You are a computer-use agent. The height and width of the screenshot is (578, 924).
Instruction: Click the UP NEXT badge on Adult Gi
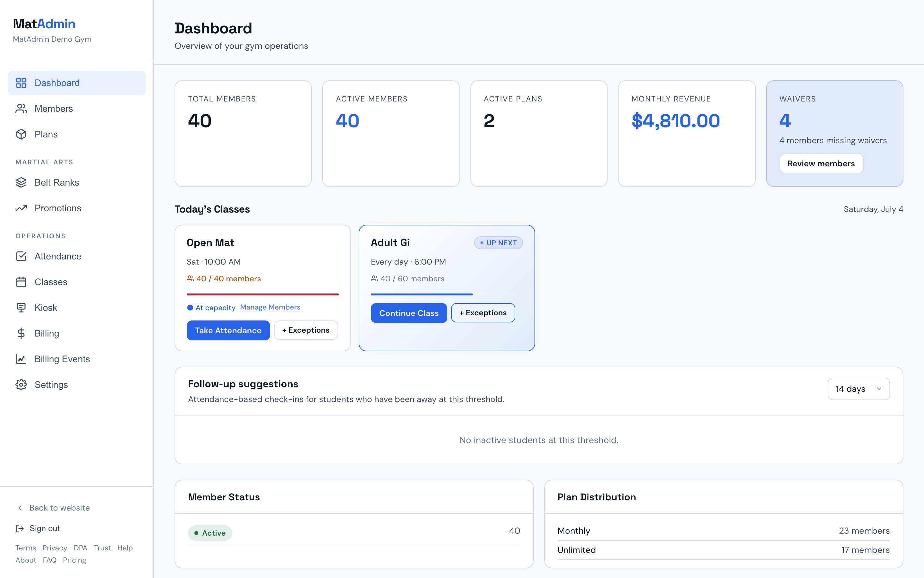tap(498, 243)
